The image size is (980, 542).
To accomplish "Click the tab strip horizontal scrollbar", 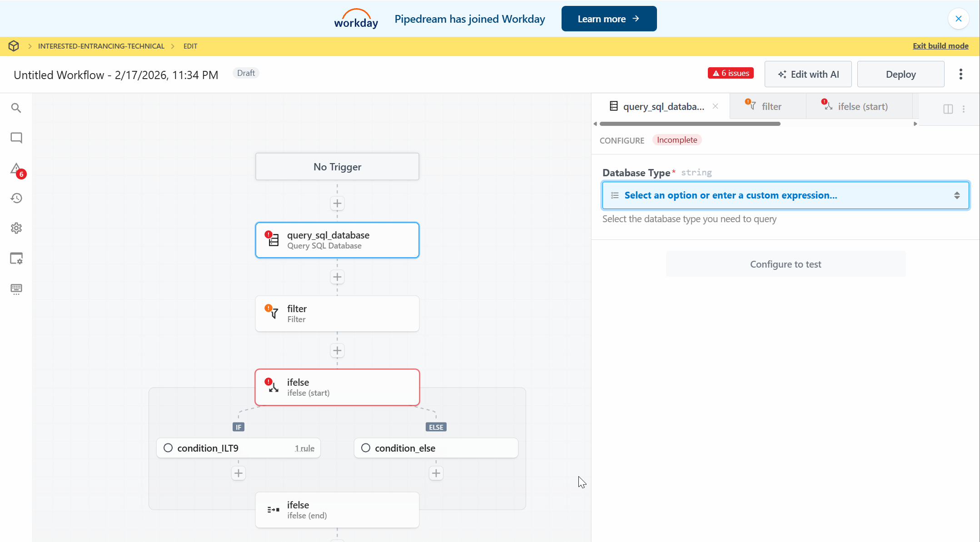I will (x=690, y=124).
